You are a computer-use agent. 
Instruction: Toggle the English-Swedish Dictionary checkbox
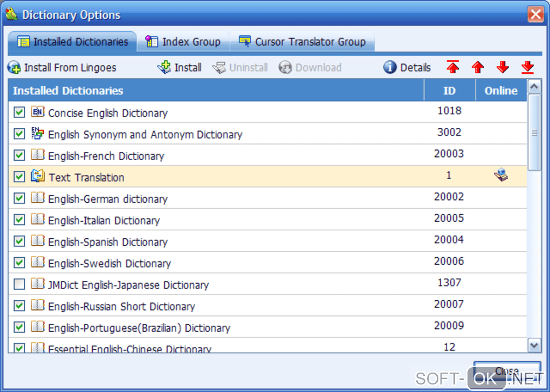click(x=19, y=262)
